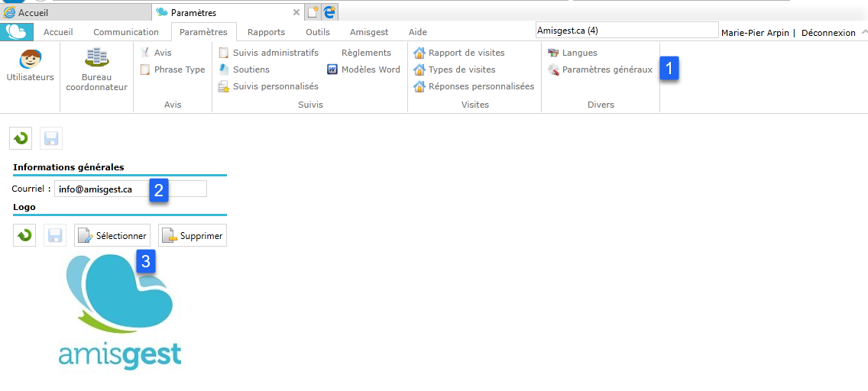
Task: Click the Courriel email input field
Action: point(131,189)
